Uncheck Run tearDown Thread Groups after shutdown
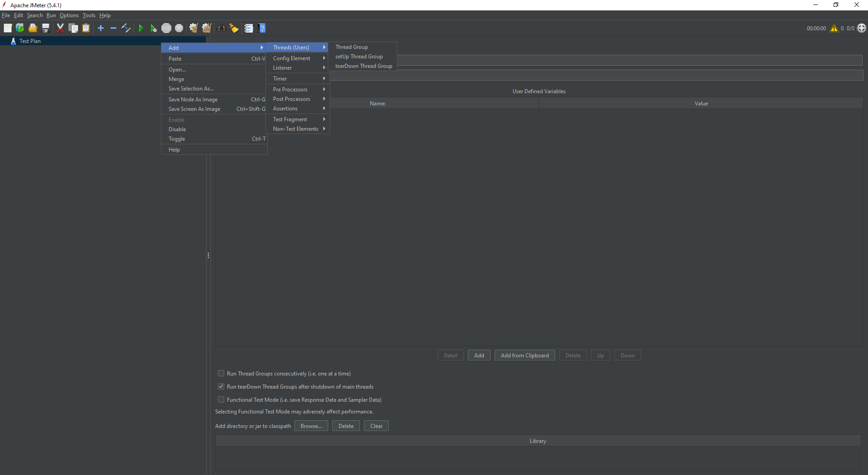The height and width of the screenshot is (475, 868). point(221,386)
